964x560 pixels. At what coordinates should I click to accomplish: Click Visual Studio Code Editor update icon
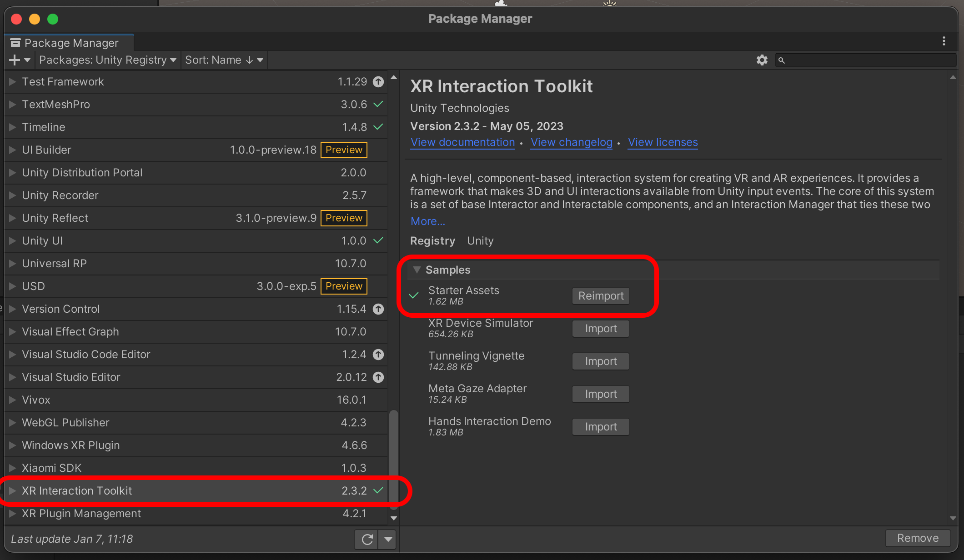pos(378,355)
